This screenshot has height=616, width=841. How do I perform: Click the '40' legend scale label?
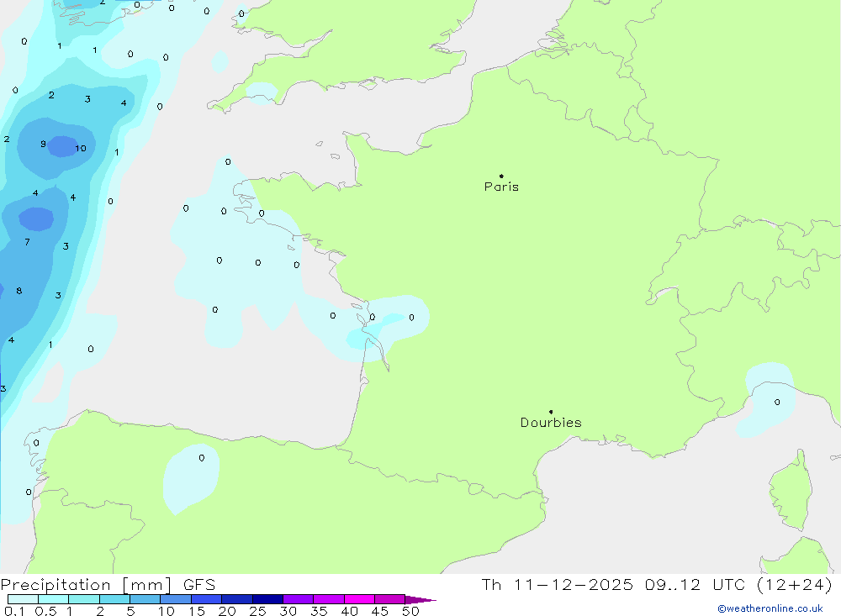click(349, 611)
